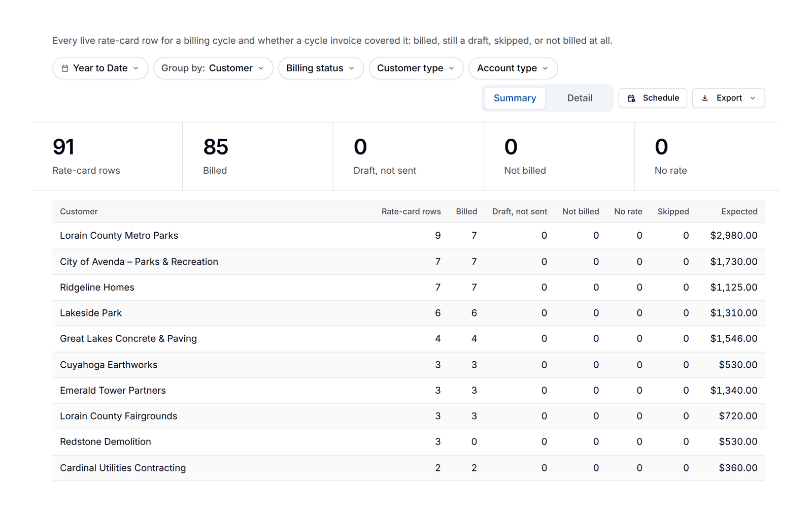The image size is (812, 508).
Task: Click the Export download icon
Action: [705, 98]
